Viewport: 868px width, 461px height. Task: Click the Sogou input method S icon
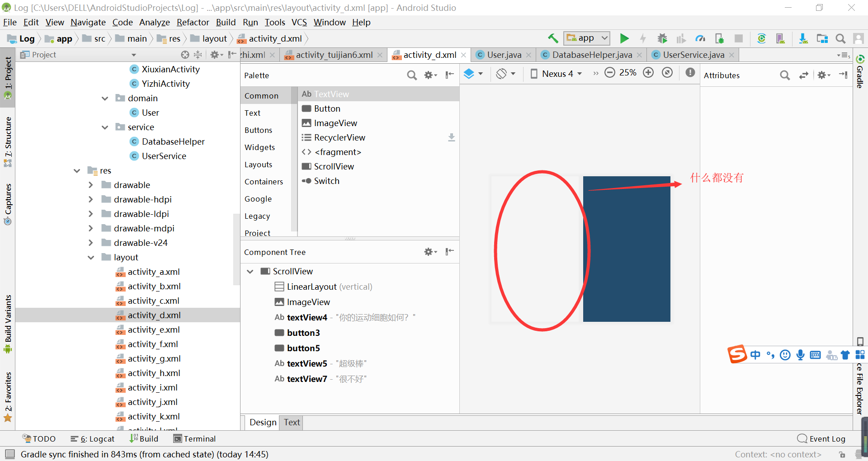[x=737, y=354]
